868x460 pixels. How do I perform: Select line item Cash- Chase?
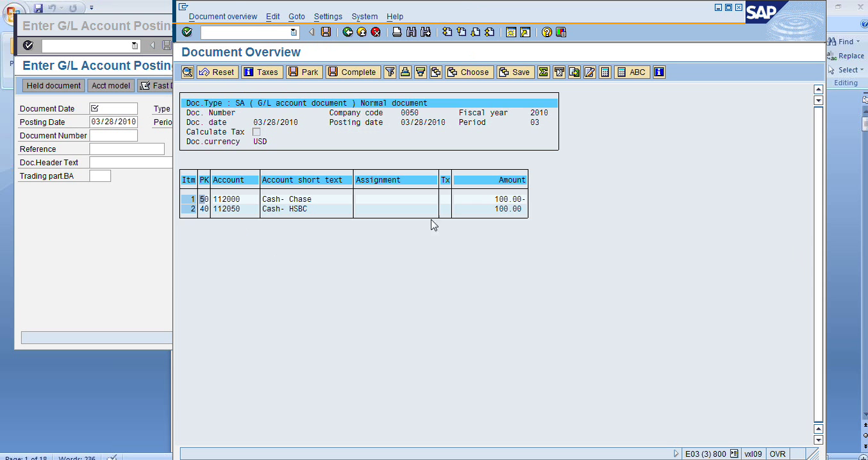pos(354,199)
